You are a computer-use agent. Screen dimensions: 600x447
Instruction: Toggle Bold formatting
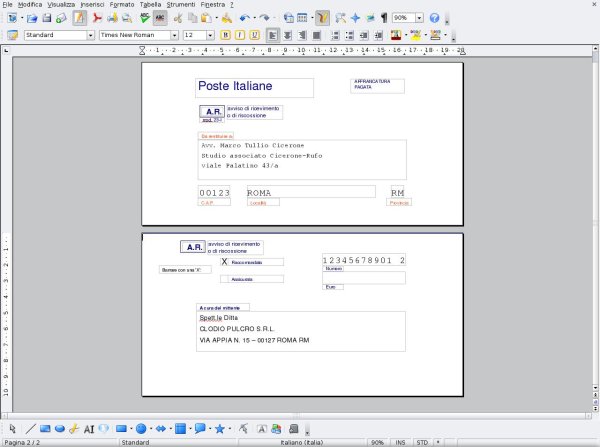(x=225, y=35)
